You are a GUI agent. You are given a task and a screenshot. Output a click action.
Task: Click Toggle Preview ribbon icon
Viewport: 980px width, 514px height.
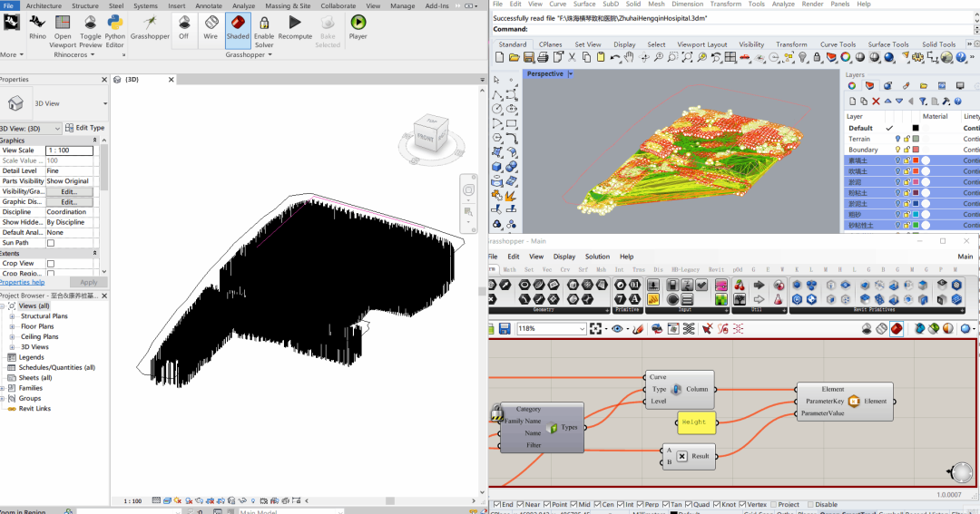pyautogui.click(x=90, y=31)
